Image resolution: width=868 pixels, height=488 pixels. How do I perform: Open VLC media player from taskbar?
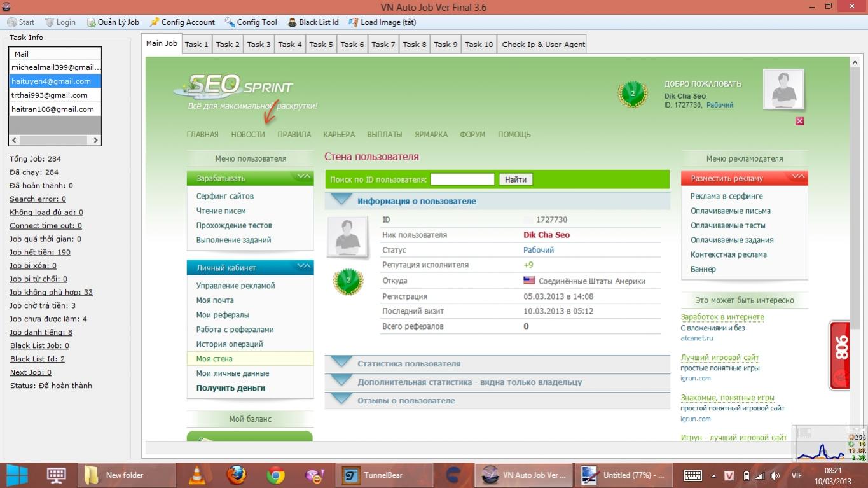198,475
